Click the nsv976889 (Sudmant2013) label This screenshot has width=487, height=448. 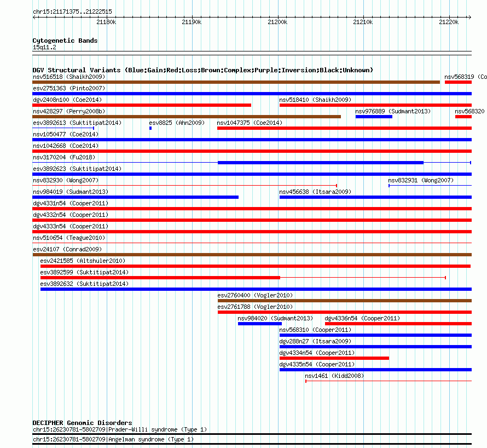pyautogui.click(x=393, y=111)
